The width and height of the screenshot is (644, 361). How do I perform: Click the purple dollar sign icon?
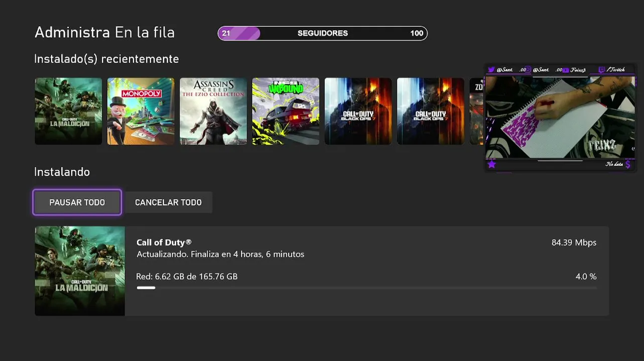(627, 164)
